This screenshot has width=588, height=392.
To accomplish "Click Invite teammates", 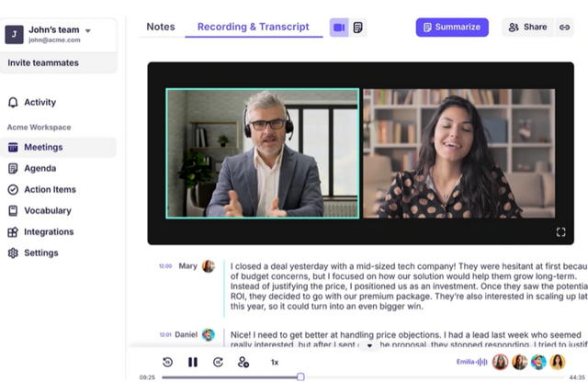I will pyautogui.click(x=43, y=62).
